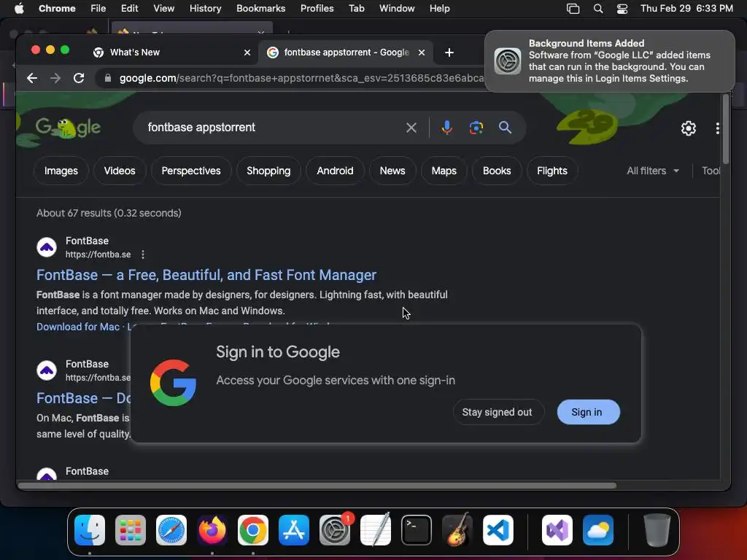Open System Settings in the Dock
747x560 pixels.
pos(335,530)
